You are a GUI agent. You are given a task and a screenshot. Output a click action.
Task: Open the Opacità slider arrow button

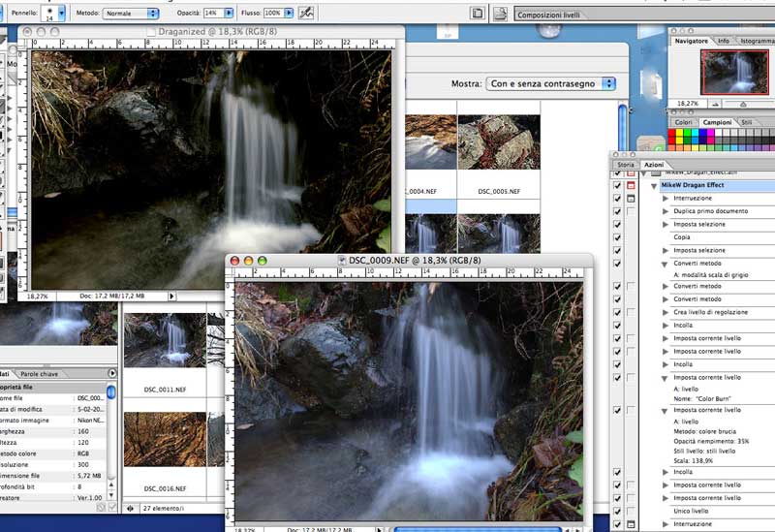229,14
